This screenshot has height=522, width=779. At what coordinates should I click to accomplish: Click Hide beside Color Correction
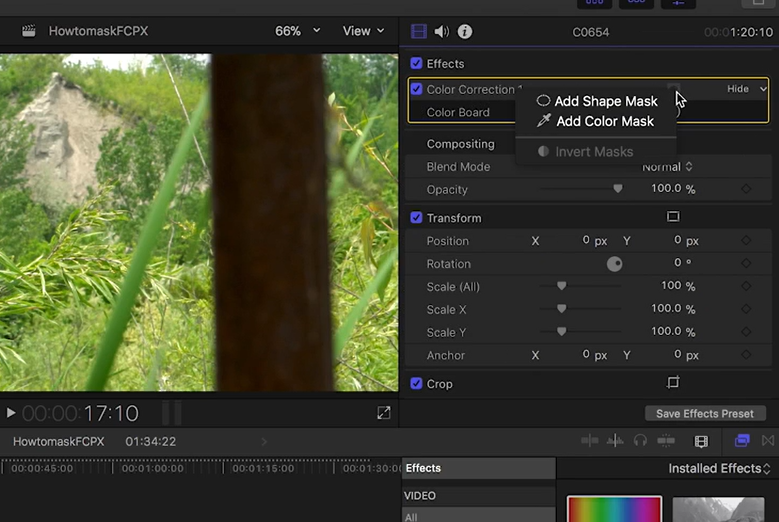tap(738, 89)
